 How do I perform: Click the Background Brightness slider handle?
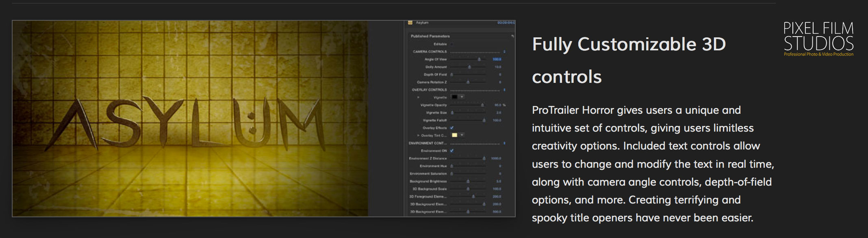tap(468, 181)
